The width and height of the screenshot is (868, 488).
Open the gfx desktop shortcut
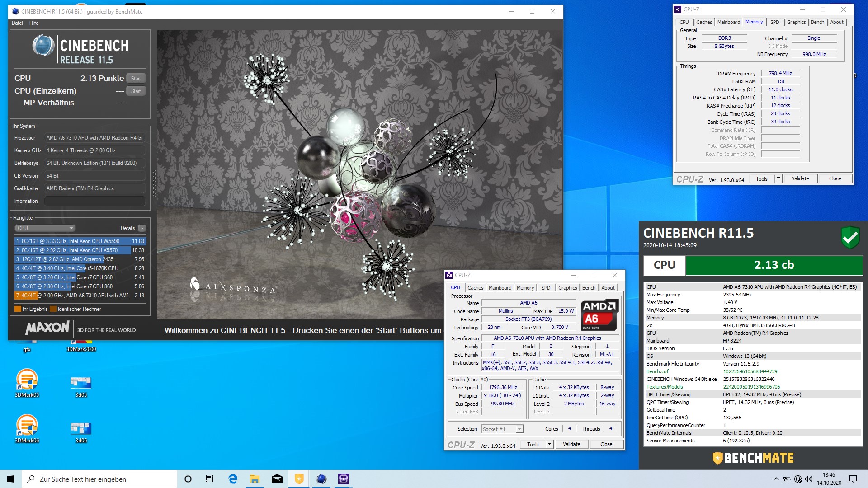coord(27,345)
